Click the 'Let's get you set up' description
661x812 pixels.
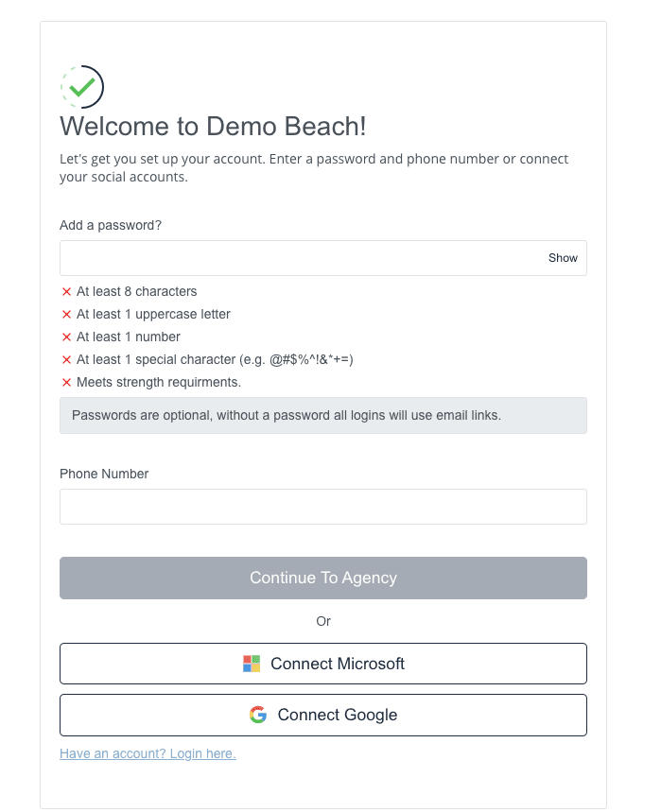point(314,167)
